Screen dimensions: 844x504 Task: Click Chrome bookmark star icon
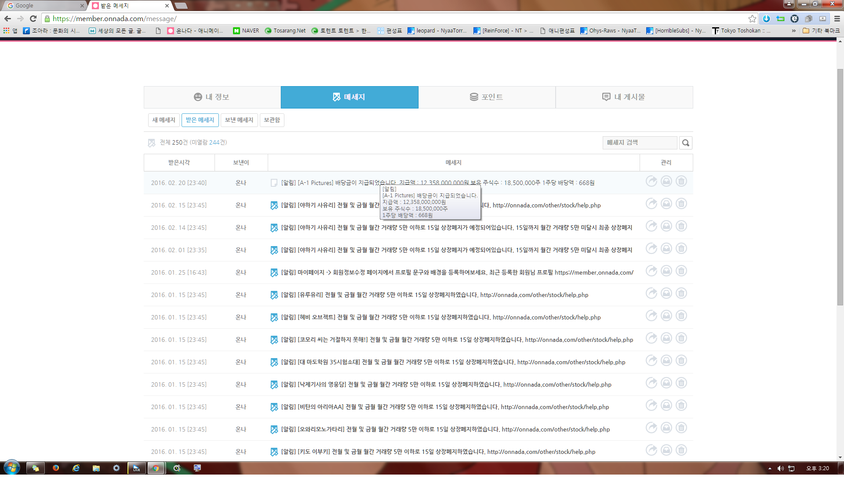pos(752,18)
